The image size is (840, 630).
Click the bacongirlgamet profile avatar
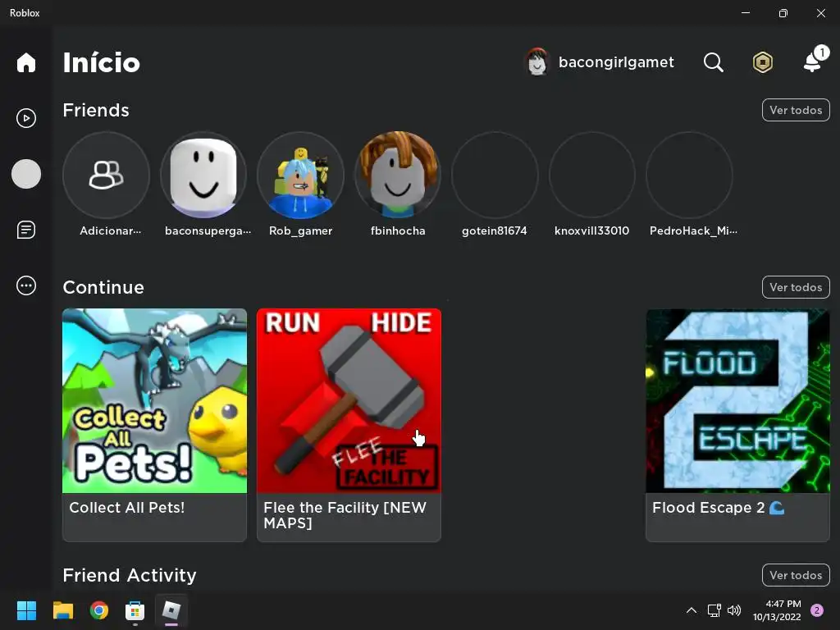click(x=536, y=62)
